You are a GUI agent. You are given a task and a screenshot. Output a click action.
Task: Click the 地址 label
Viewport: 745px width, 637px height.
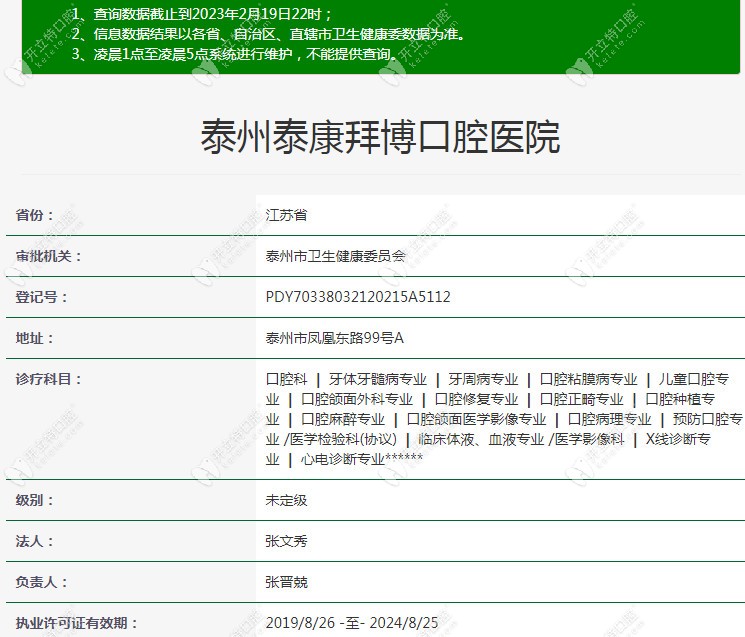pos(35,338)
